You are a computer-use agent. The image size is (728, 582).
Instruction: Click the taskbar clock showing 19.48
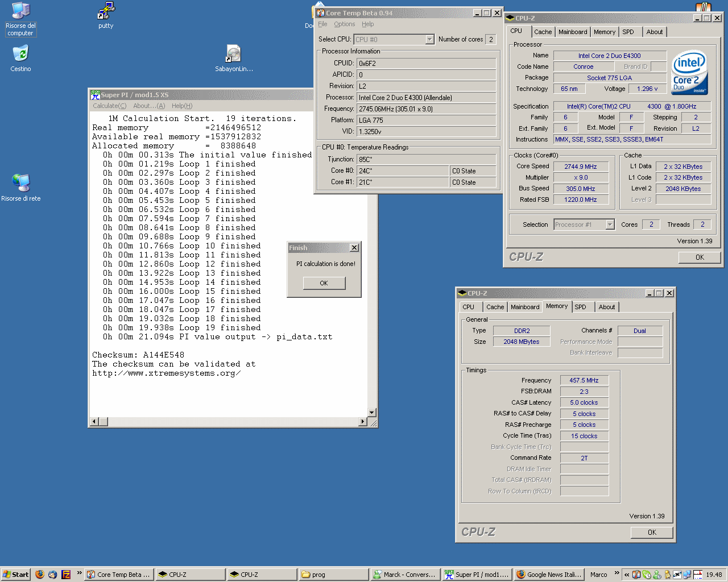(714, 575)
